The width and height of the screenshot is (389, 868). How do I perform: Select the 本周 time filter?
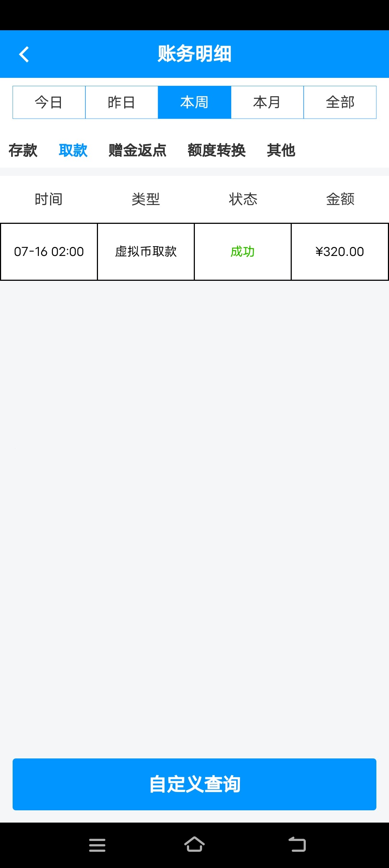tap(194, 102)
